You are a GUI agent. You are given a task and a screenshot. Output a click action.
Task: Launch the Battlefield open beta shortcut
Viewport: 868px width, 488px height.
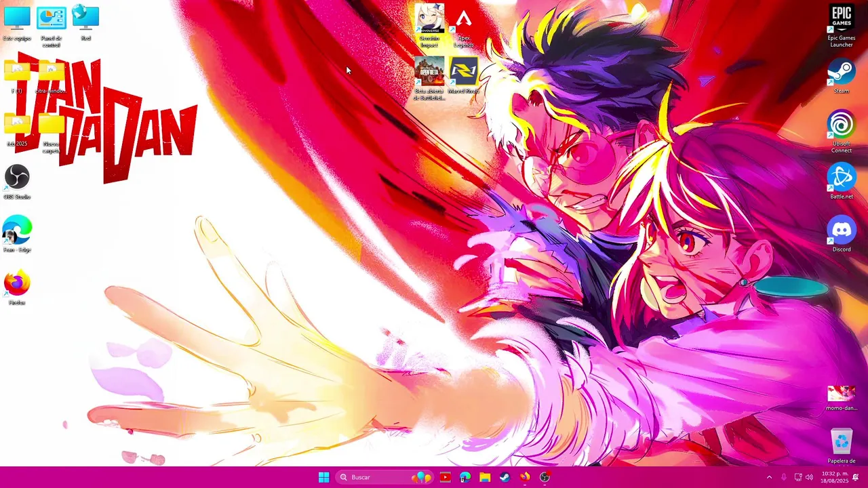[429, 79]
